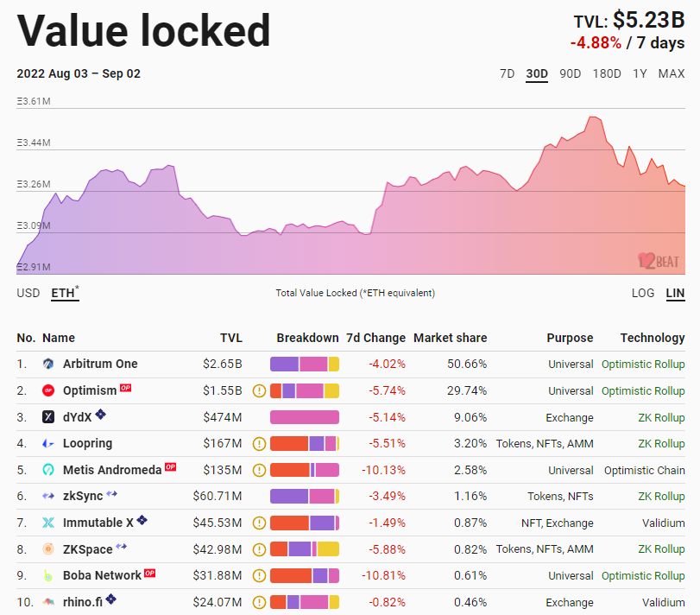Click the Arbitrum One breakdown bar

tap(305, 365)
